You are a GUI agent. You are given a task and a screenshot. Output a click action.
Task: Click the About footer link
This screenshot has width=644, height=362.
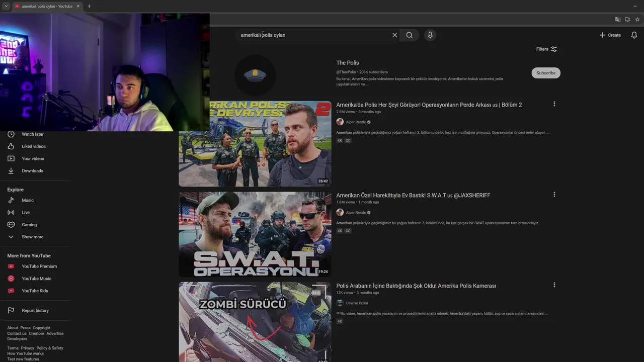click(13, 328)
